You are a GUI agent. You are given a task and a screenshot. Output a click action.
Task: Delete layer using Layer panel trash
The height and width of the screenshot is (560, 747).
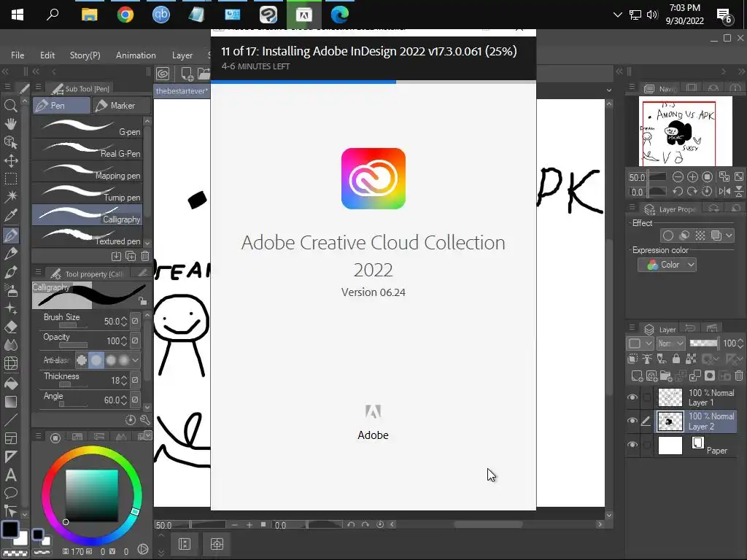(738, 376)
